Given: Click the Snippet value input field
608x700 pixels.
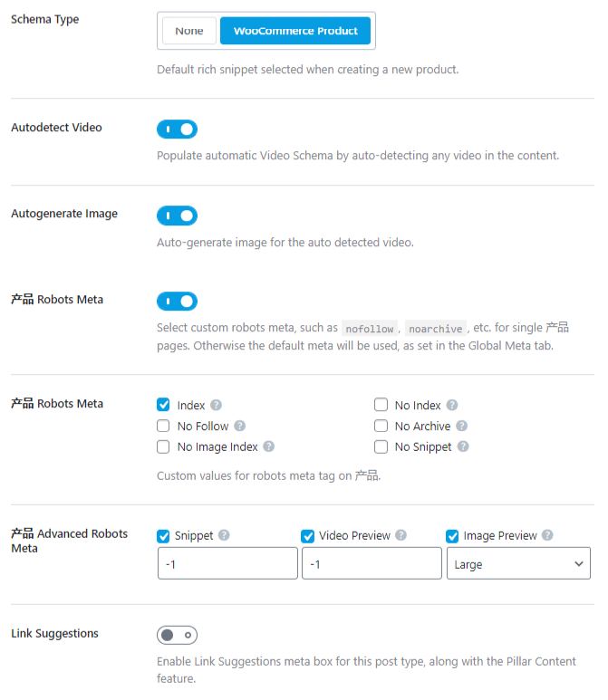Looking at the screenshot, I should [x=227, y=563].
